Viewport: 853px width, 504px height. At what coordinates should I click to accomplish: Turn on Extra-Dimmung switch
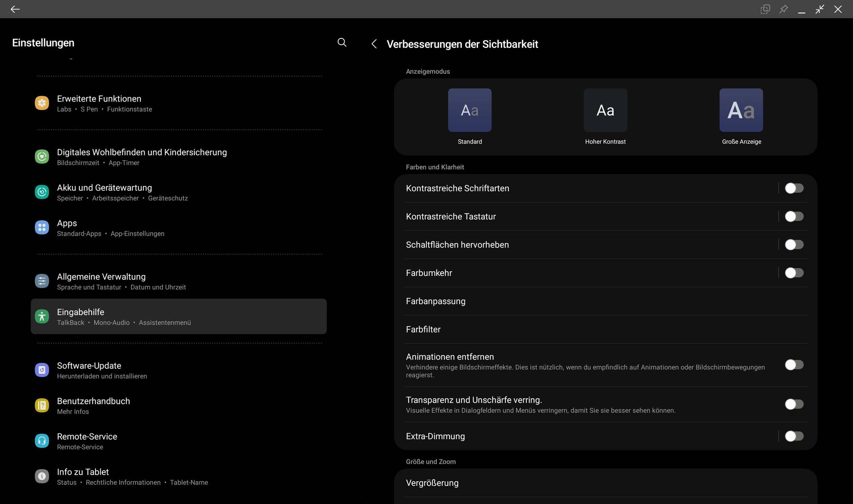pos(794,436)
